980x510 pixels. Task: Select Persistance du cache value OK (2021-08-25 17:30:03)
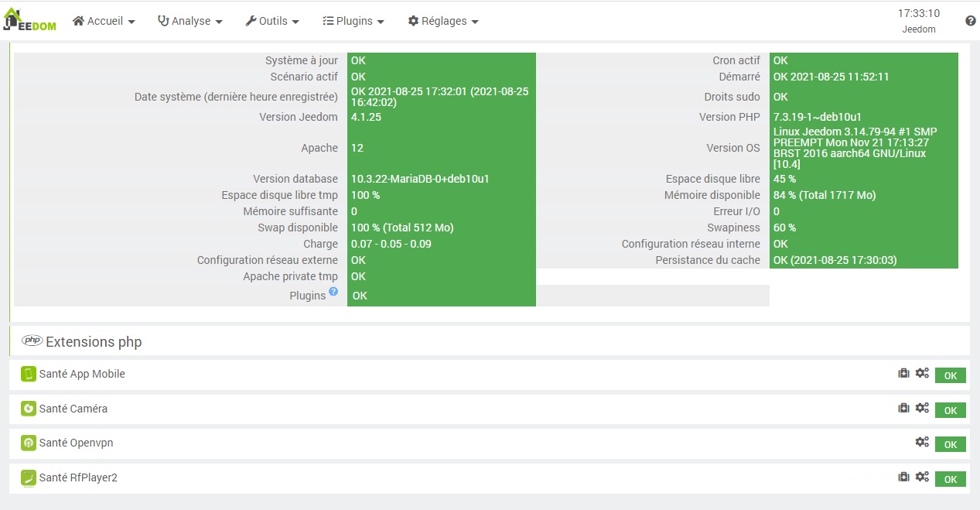pyautogui.click(x=835, y=260)
